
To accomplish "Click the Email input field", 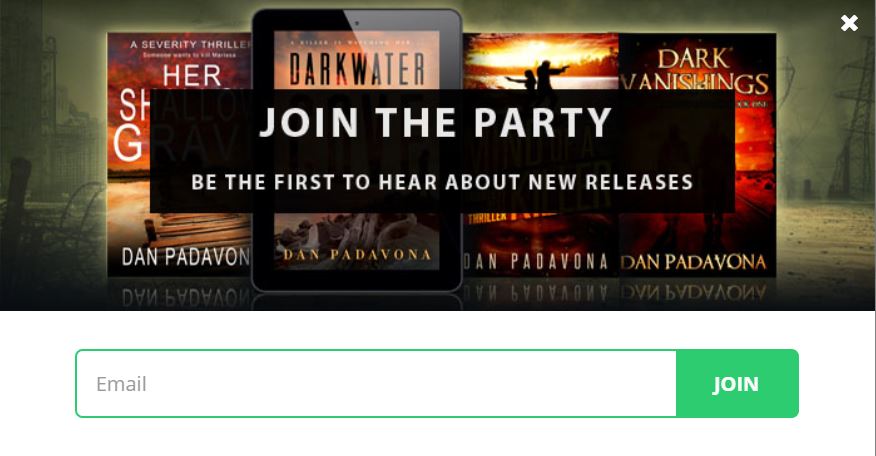I will pyautogui.click(x=376, y=383).
